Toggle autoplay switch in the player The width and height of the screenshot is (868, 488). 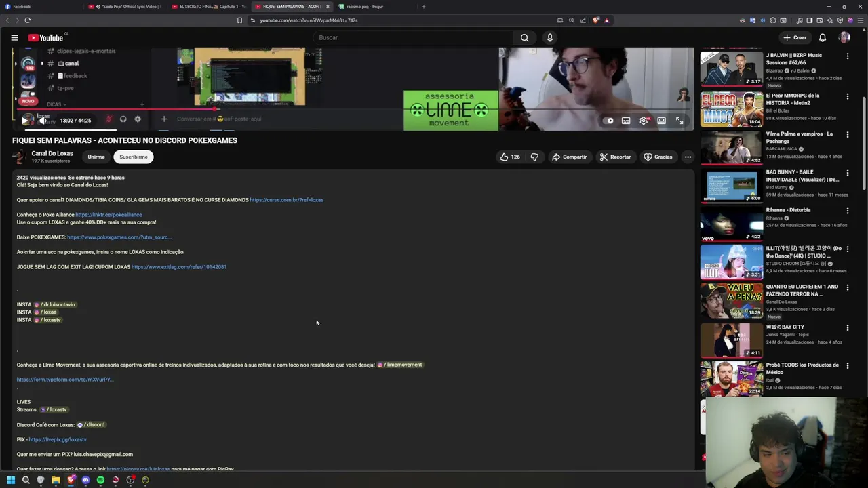point(609,121)
